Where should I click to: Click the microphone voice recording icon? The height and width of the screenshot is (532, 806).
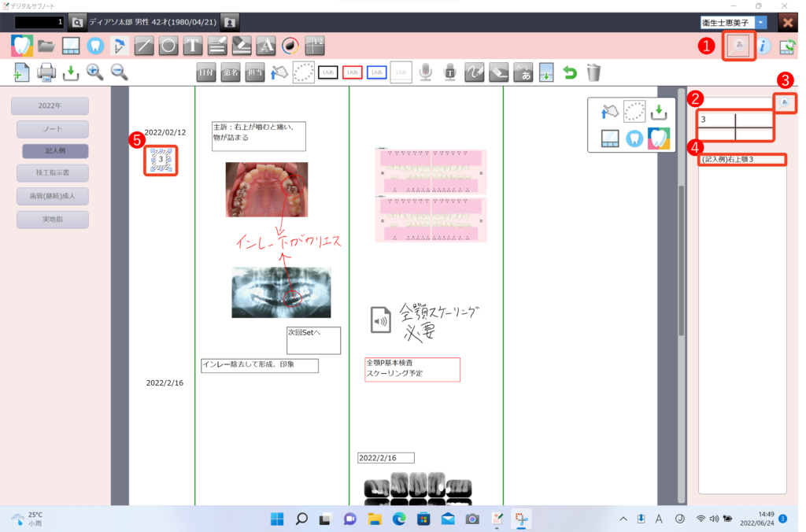point(426,73)
